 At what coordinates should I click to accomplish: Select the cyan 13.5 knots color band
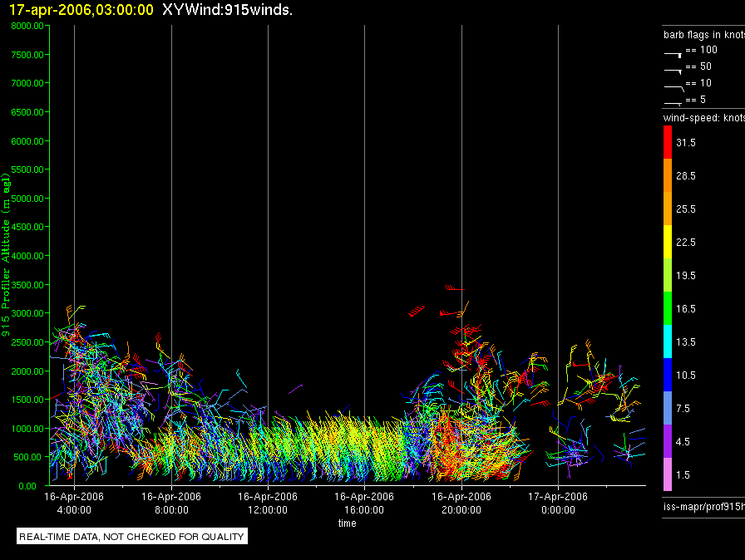click(668, 341)
